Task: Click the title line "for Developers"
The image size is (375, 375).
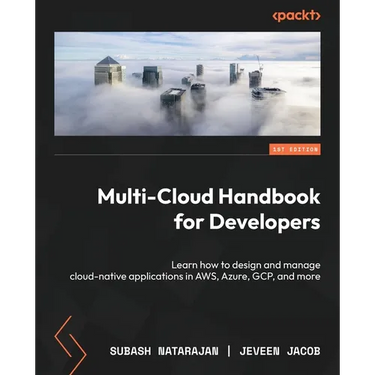Action: point(247,223)
